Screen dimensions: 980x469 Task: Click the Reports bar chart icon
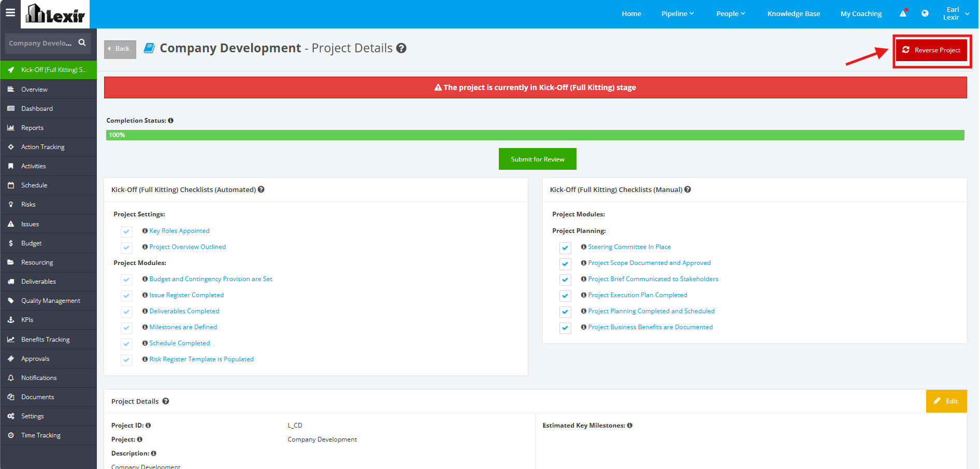11,128
